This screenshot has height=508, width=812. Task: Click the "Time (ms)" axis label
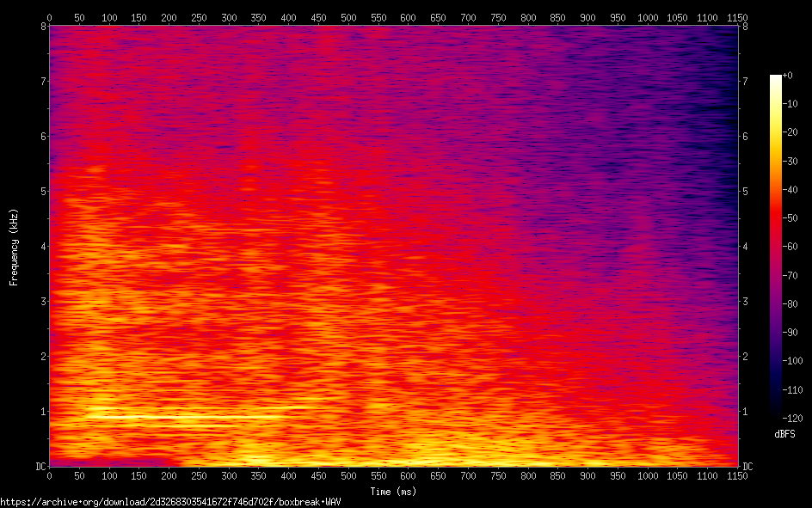pos(393,492)
